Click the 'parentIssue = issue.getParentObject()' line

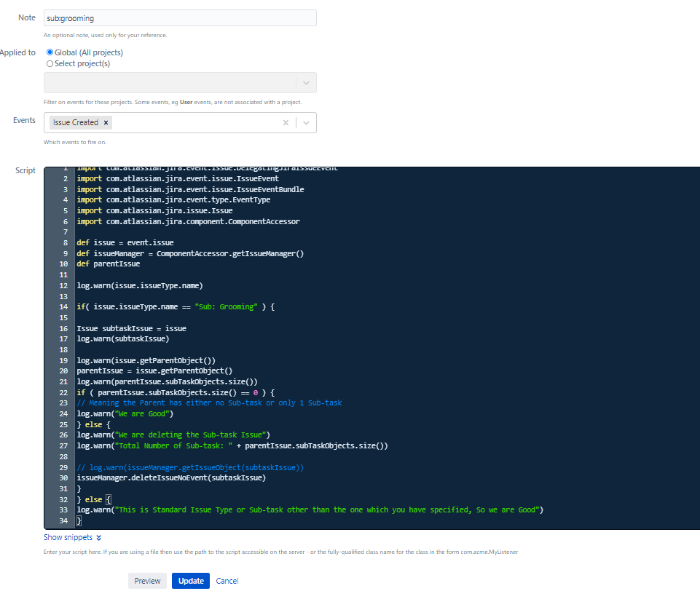point(154,371)
